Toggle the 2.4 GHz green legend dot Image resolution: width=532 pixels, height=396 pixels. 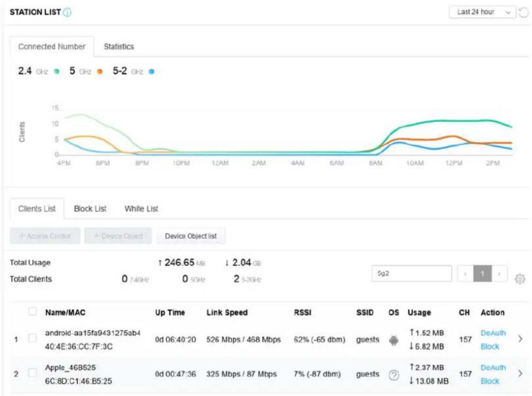[57, 71]
